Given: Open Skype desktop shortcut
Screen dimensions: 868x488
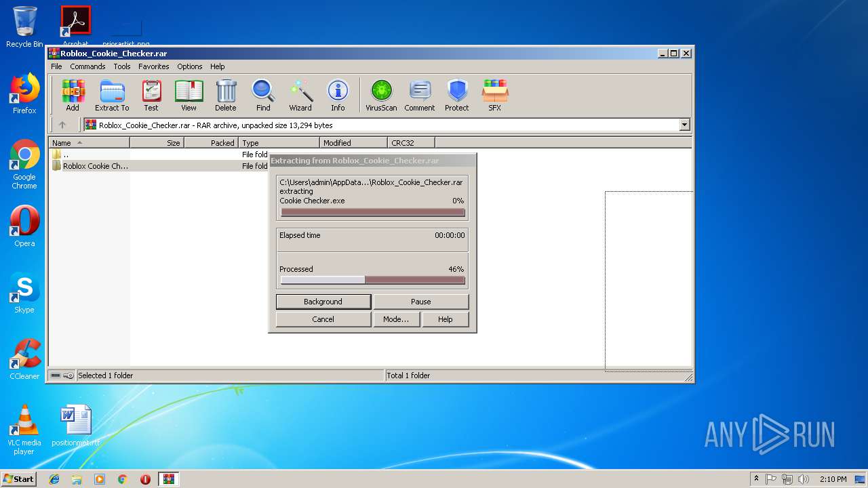Looking at the screenshot, I should pyautogui.click(x=24, y=293).
